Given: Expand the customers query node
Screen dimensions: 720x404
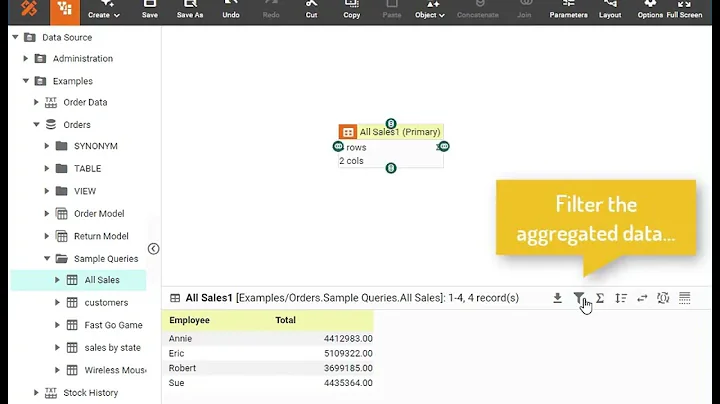Looking at the screenshot, I should click(x=57, y=303).
